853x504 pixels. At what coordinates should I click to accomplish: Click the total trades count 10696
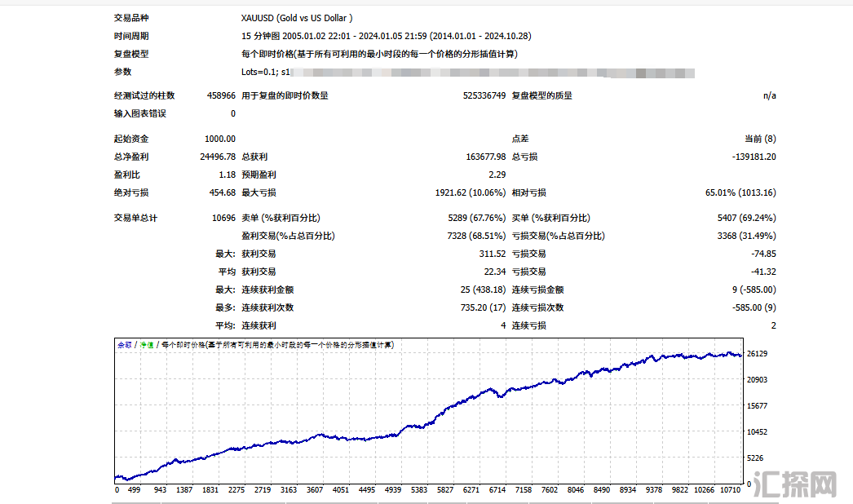(x=223, y=218)
